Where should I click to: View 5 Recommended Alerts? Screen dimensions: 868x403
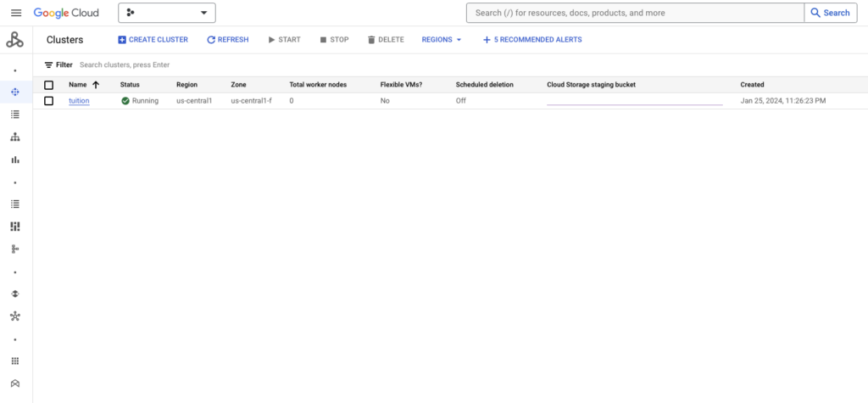[x=532, y=40]
